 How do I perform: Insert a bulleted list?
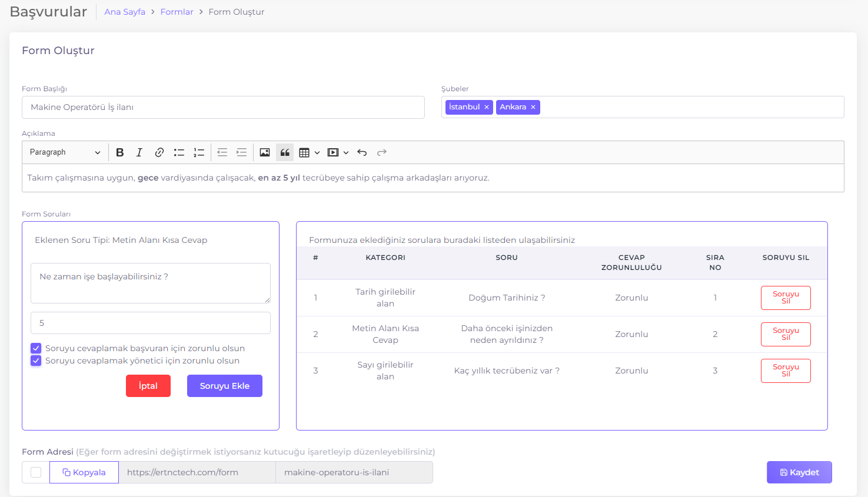coord(179,152)
